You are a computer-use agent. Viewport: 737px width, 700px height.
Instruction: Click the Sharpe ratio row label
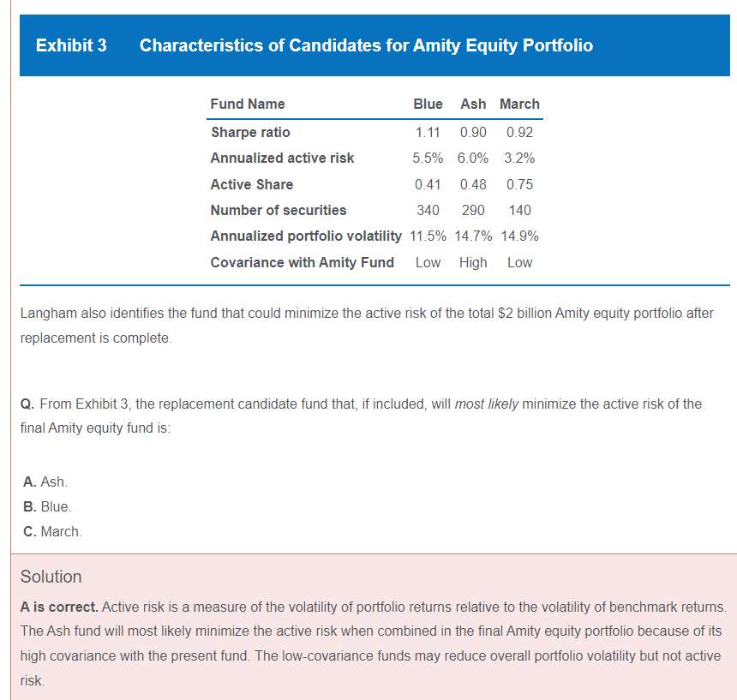(x=250, y=132)
